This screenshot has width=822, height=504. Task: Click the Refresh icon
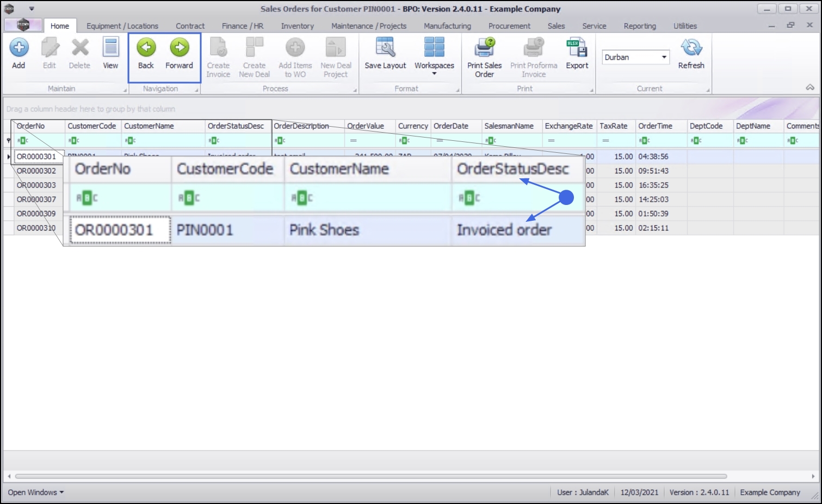[x=691, y=48]
